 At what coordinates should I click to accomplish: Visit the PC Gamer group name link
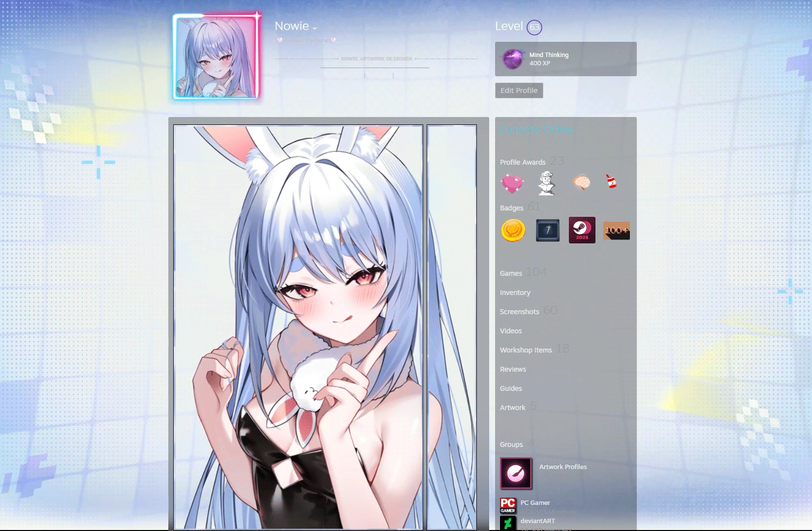click(x=535, y=503)
